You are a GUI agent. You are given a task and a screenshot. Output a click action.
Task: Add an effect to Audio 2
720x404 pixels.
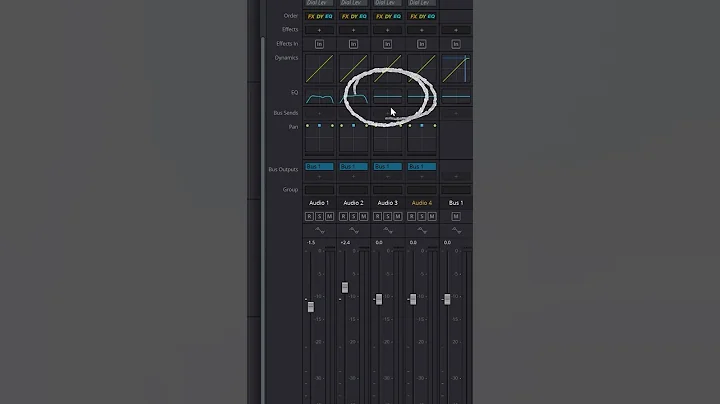(353, 30)
